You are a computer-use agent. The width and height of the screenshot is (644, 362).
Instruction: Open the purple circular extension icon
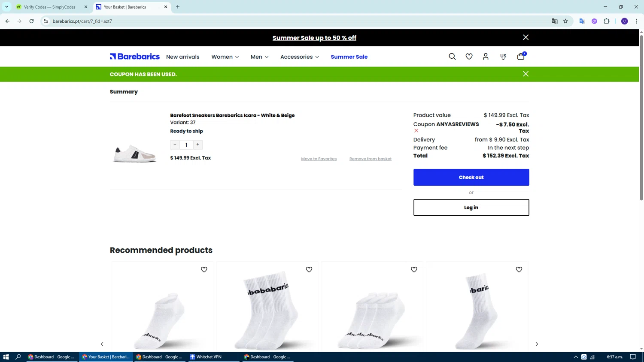[x=594, y=21]
